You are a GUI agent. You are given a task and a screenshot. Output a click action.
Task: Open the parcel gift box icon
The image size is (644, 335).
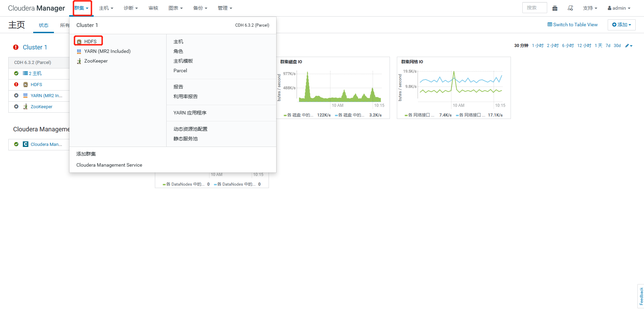[x=555, y=8]
